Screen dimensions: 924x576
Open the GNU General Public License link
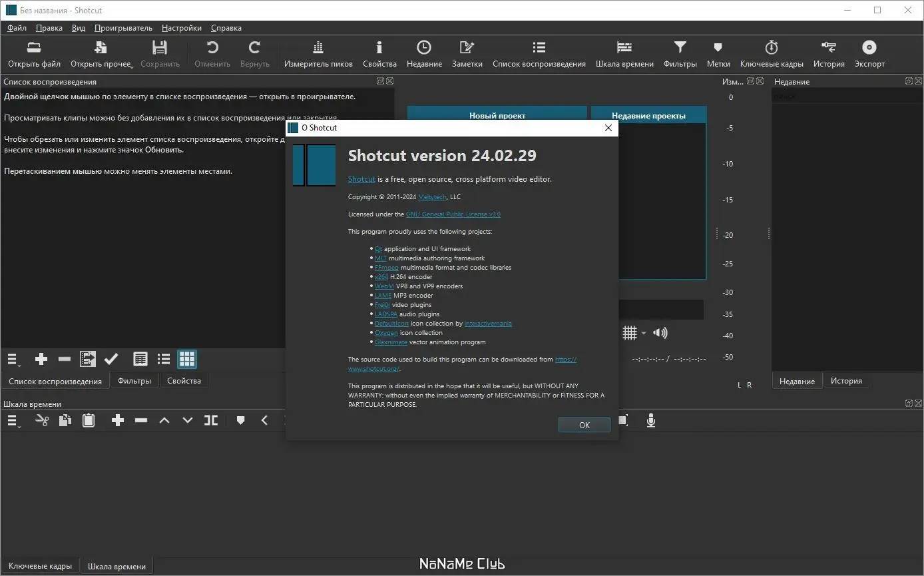tap(453, 214)
